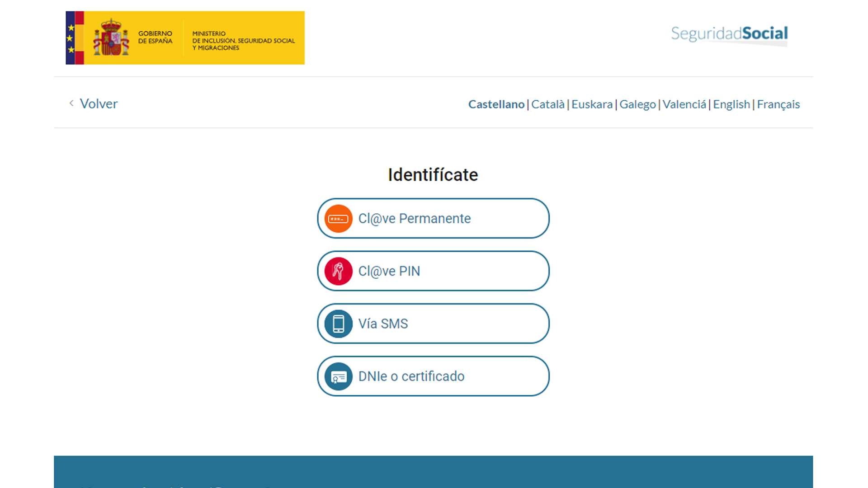Log in with Cl@ve Permanente
Screen dimensions: 868x488
[433, 218]
